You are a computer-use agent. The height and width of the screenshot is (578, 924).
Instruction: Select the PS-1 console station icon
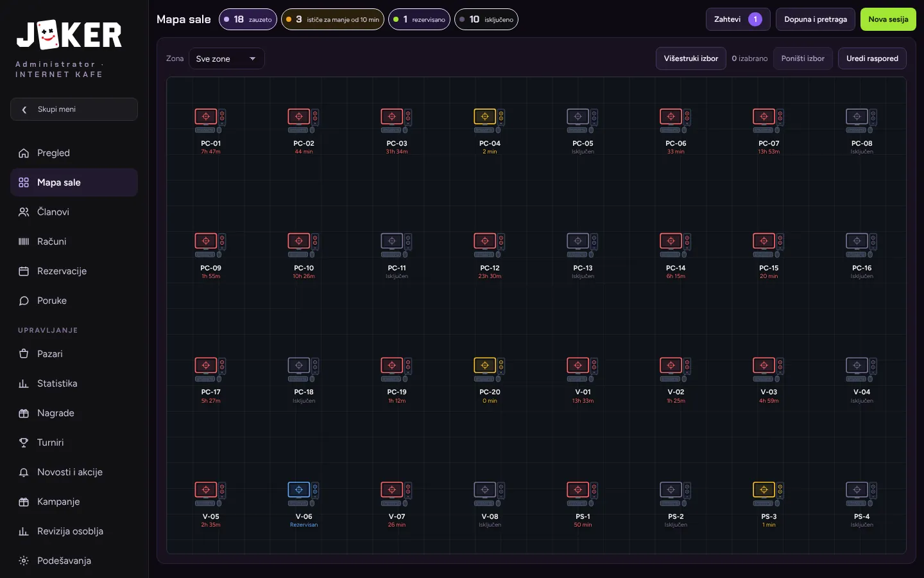tap(583, 494)
